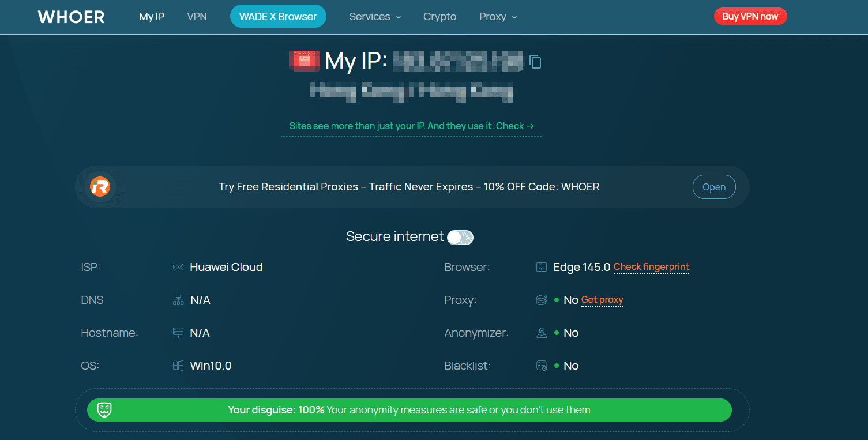
Task: Expand the Services dropdown menu
Action: point(375,17)
